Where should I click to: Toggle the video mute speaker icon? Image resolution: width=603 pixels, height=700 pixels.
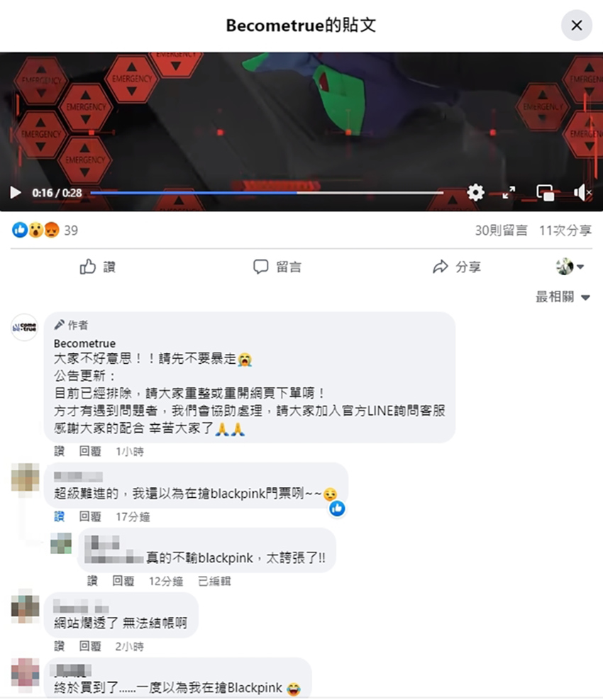[x=582, y=192]
